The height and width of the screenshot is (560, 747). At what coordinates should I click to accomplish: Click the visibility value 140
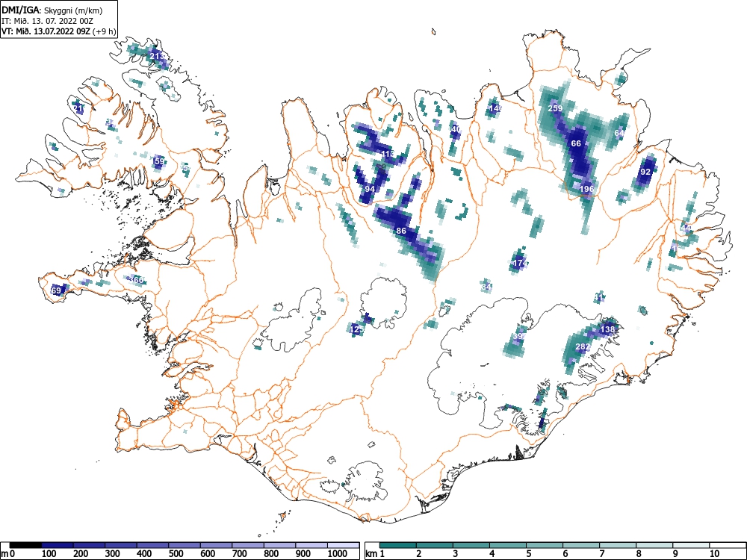(495, 108)
